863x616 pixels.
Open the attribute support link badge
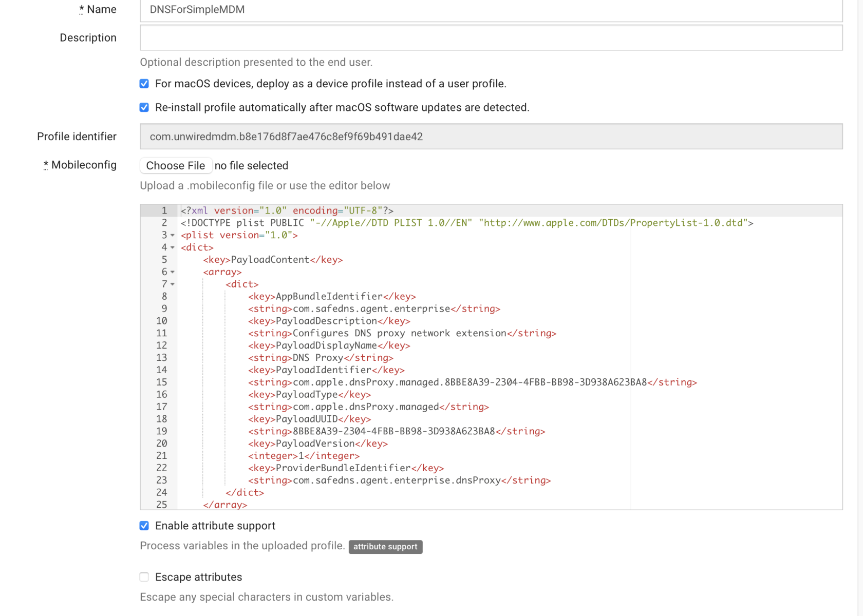385,547
